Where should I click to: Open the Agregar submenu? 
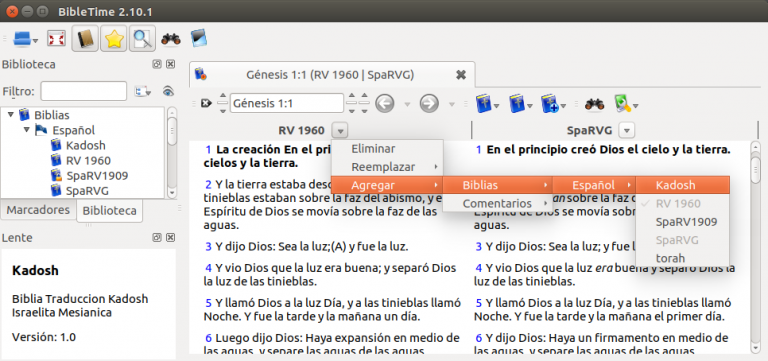click(387, 185)
